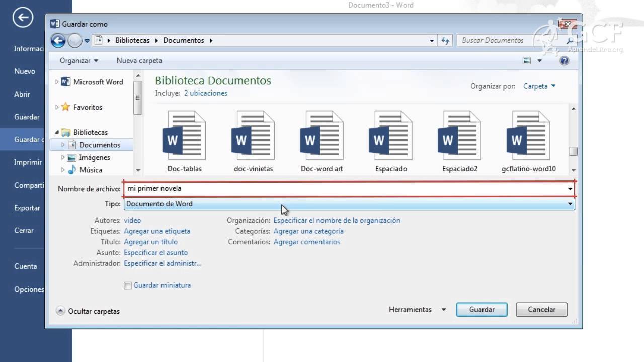Expand the Microsoft Word tree node
This screenshot has width=644, height=362.
click(57, 82)
